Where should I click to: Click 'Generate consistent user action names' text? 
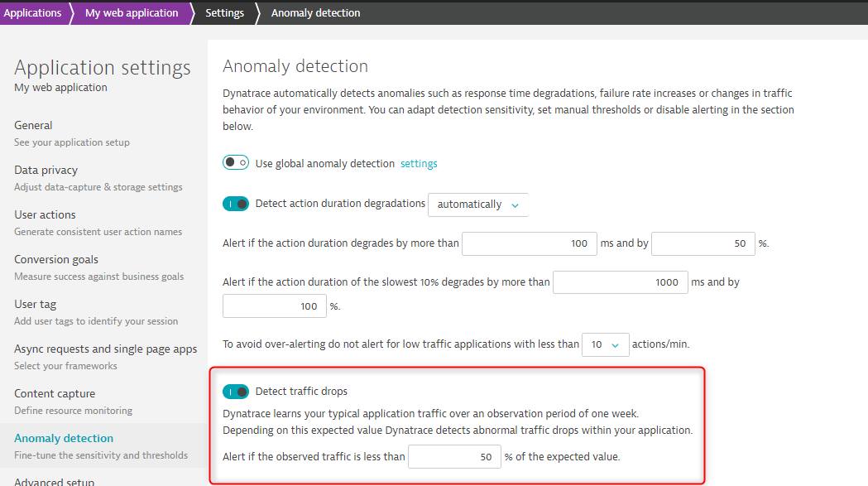point(98,232)
